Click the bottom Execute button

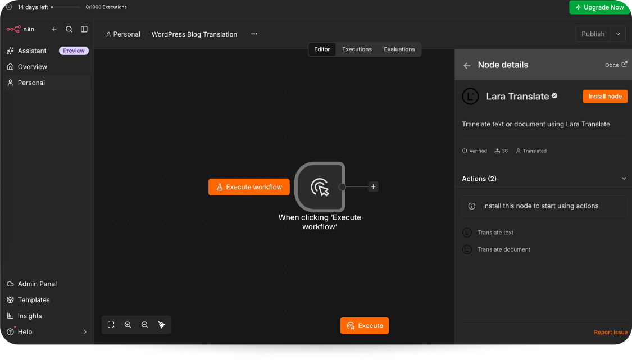(365, 326)
